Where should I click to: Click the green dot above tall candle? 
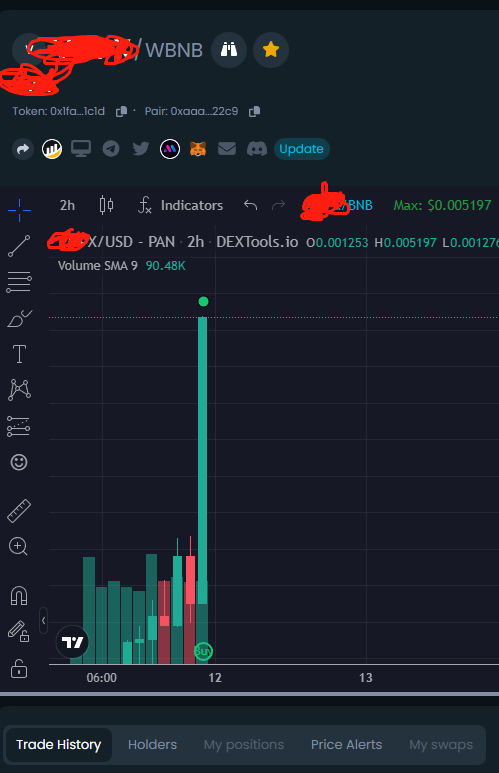click(x=203, y=301)
